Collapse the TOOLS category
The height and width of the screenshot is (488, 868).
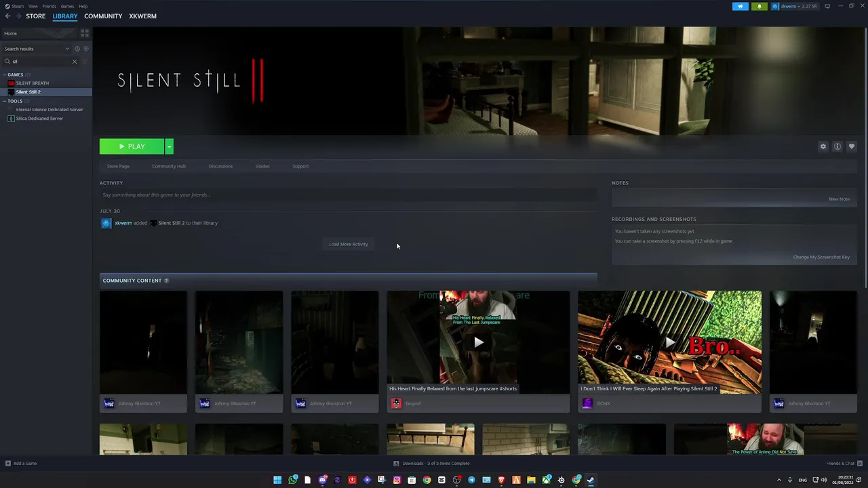click(4, 101)
